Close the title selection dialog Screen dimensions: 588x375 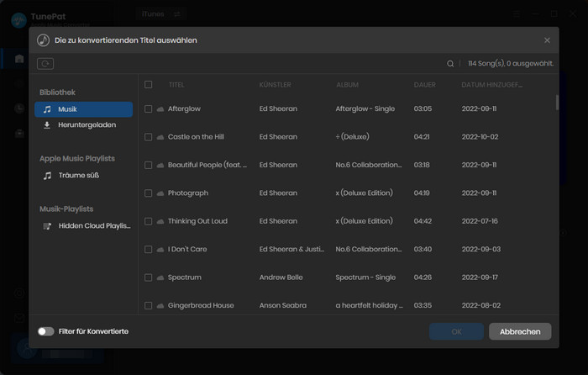point(547,40)
